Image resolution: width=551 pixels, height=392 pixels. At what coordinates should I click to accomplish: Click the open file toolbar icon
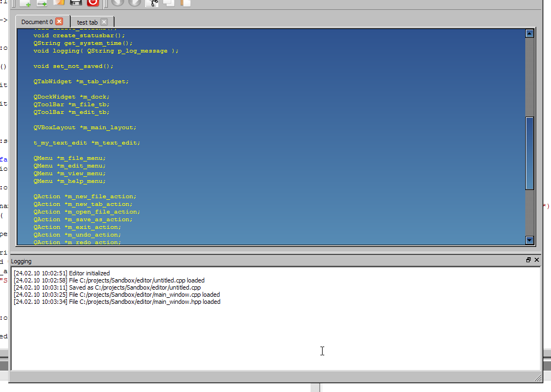coord(59,3)
